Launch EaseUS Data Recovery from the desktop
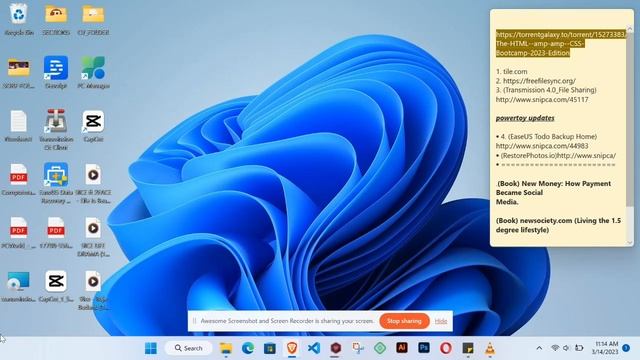The height and width of the screenshot is (360, 640). [x=56, y=183]
